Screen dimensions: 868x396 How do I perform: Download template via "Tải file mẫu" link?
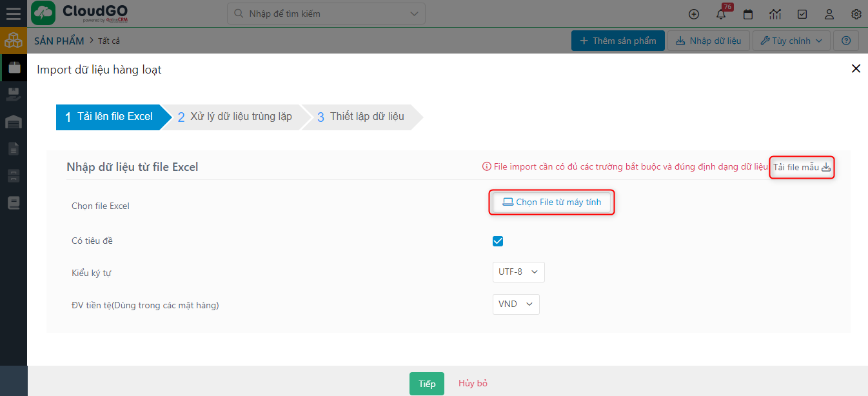coord(802,168)
